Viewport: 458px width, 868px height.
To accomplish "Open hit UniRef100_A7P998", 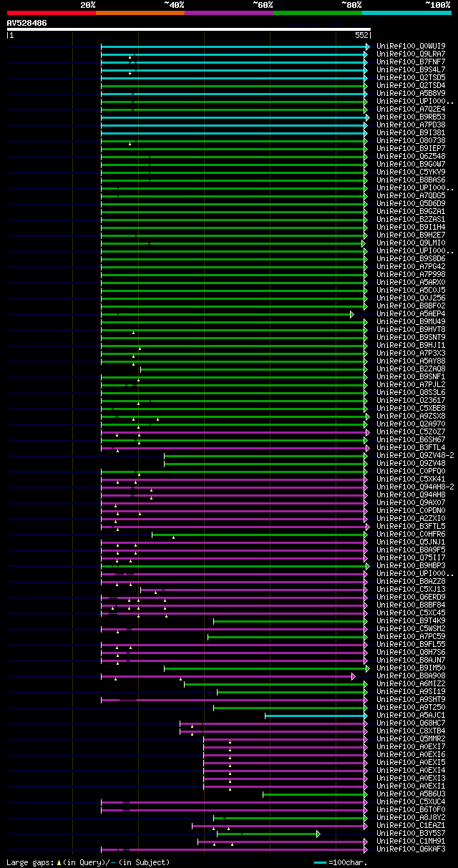I will point(411,275).
